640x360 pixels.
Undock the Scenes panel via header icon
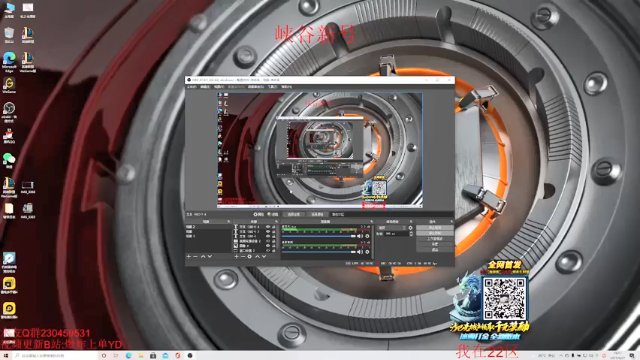229,221
